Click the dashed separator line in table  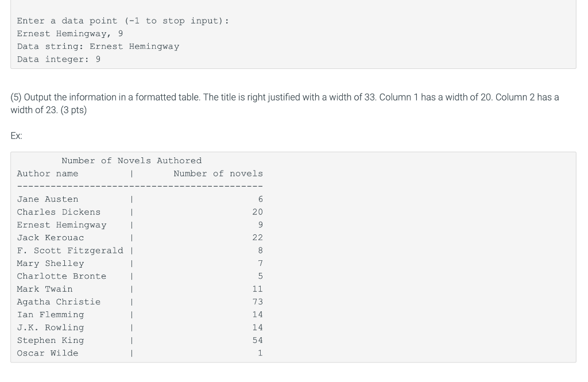click(140, 186)
